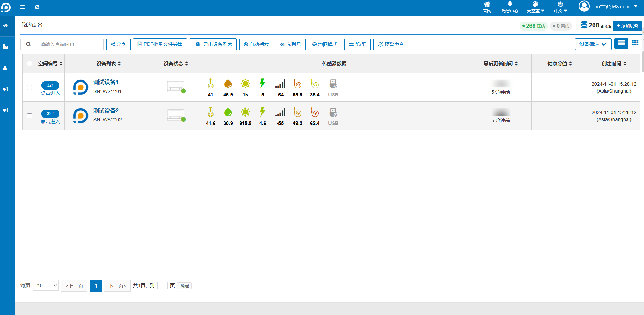This screenshot has width=644, height=315.
Task: Open the 测试设备2 device link
Action: (106, 111)
